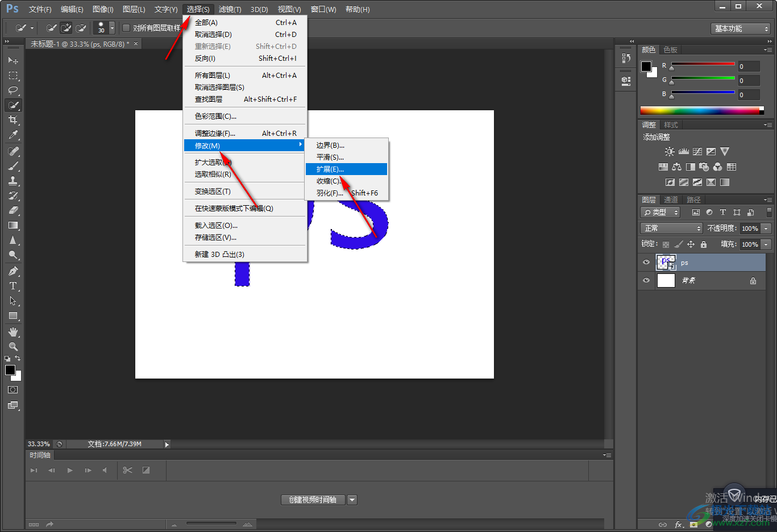Image resolution: width=777 pixels, height=532 pixels.
Task: Select the Zoom tool in toolbox
Action: click(13, 347)
